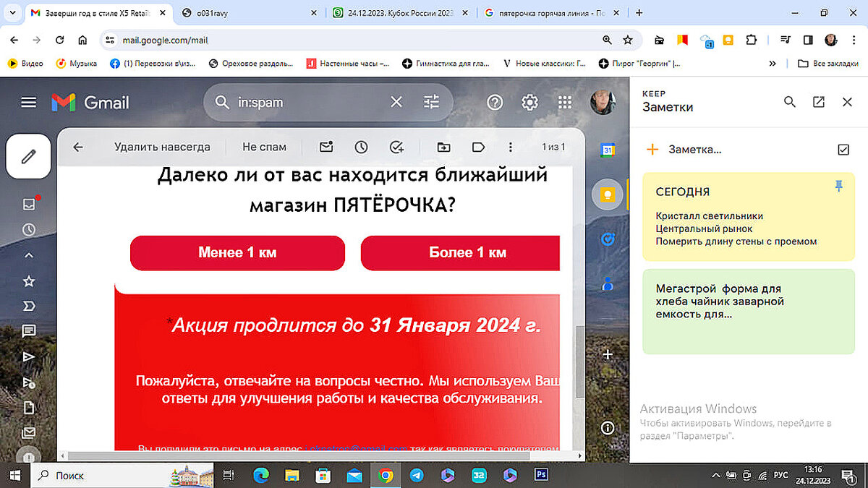This screenshot has width=868, height=488.
Task: Toggle Keep side panel icon
Action: 608,194
